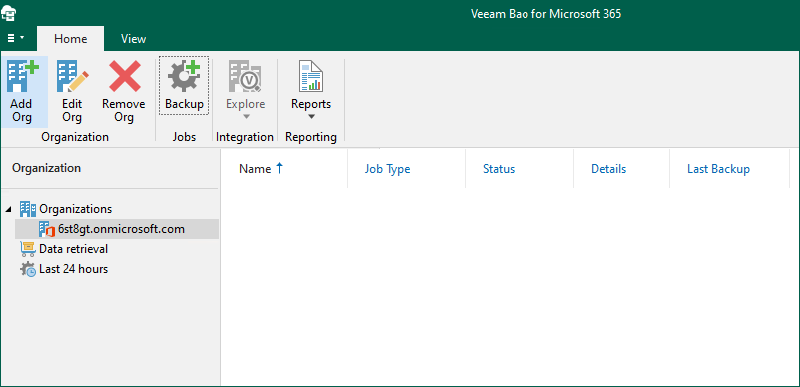Click the Data retrieval cart icon
The image size is (800, 387).
coord(28,249)
